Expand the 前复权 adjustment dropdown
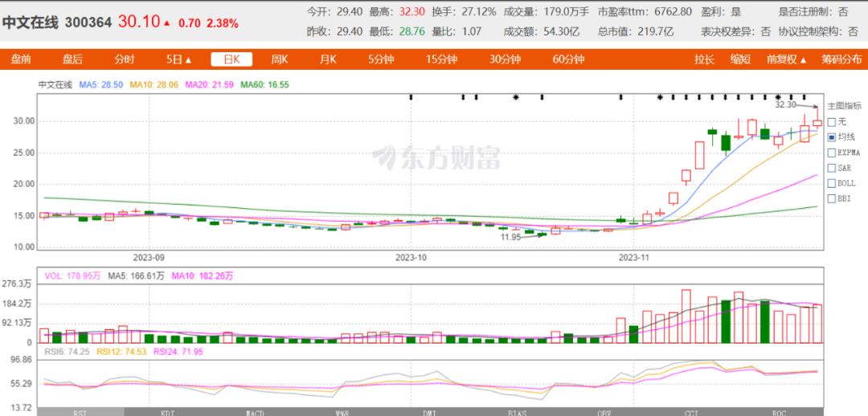Viewport: 868px width, 416px height. (787, 59)
